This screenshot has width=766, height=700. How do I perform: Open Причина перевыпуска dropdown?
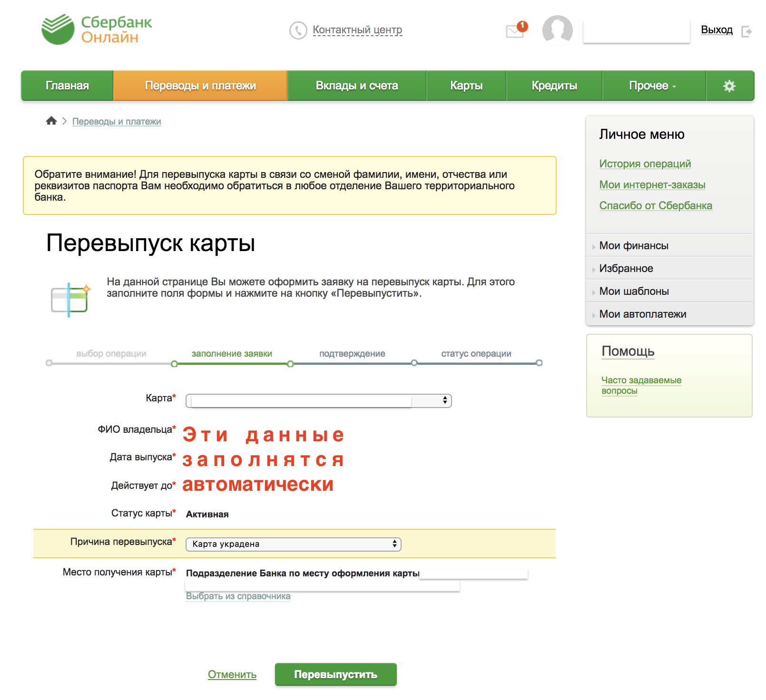tap(293, 544)
